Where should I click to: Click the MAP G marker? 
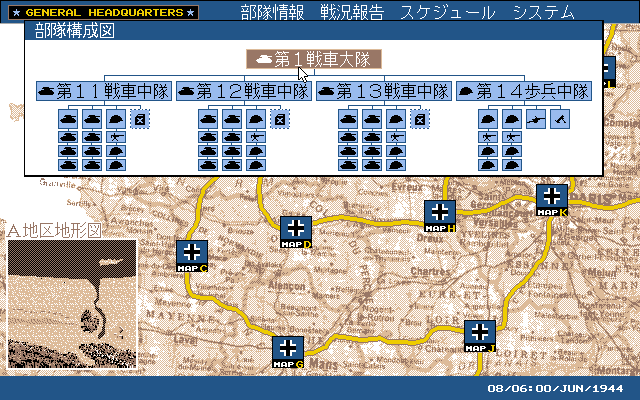[288, 352]
